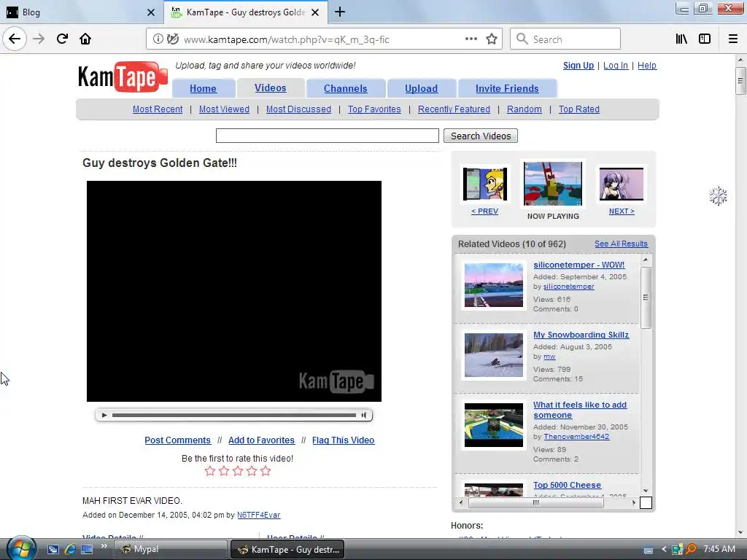Open the browser home page icon
Viewport: 747px width, 560px height.
click(85, 39)
